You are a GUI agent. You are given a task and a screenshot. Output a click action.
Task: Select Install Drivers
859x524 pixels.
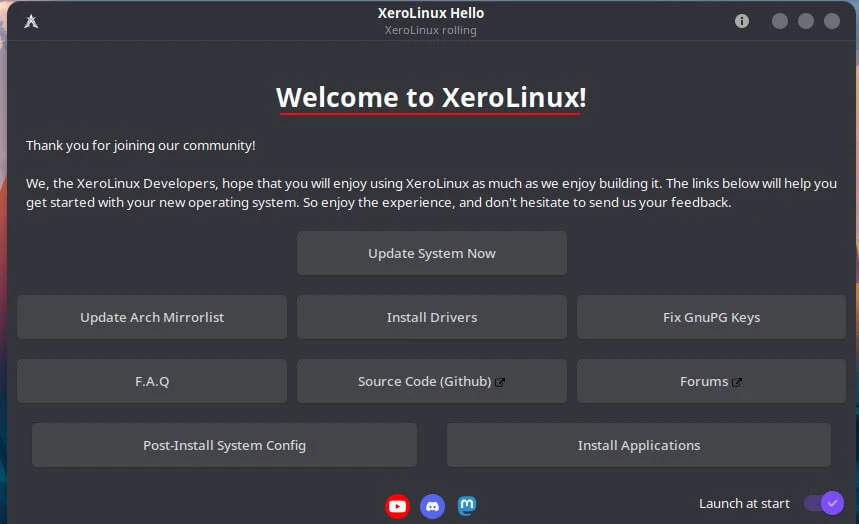(x=432, y=317)
